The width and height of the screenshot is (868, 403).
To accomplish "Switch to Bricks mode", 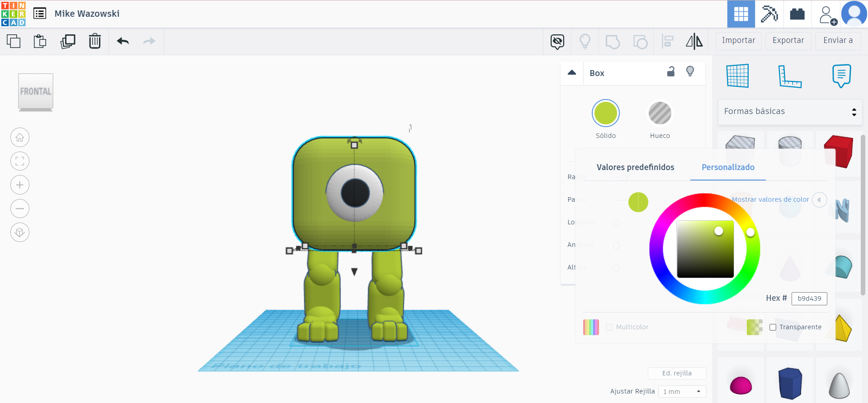I will (797, 14).
